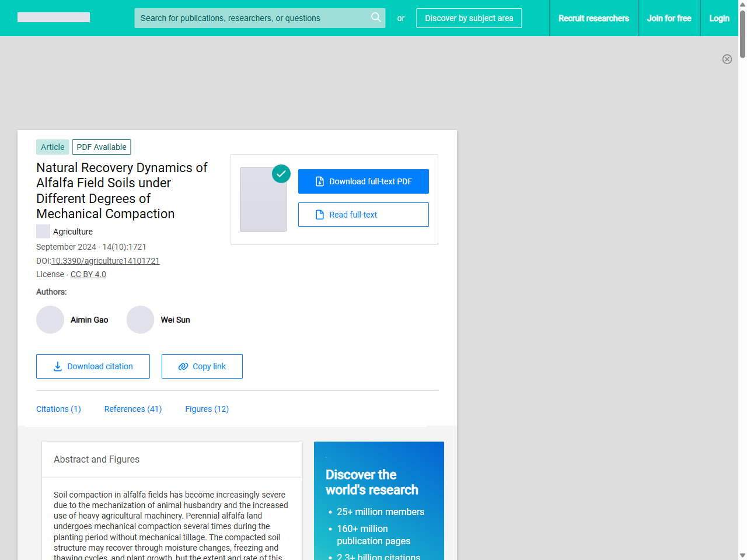Open Aimin Gao's profile avatar
This screenshot has width=747, height=560.
[50, 320]
